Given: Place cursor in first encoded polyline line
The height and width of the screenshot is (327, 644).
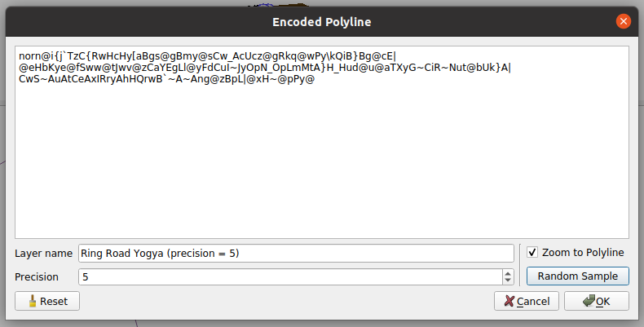Looking at the screenshot, I should 207,56.
